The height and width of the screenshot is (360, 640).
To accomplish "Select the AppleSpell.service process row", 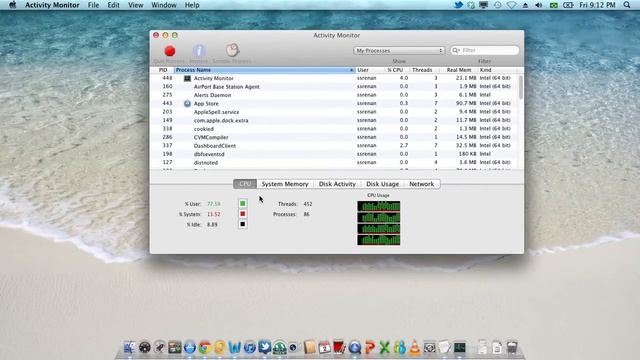I will pos(334,112).
